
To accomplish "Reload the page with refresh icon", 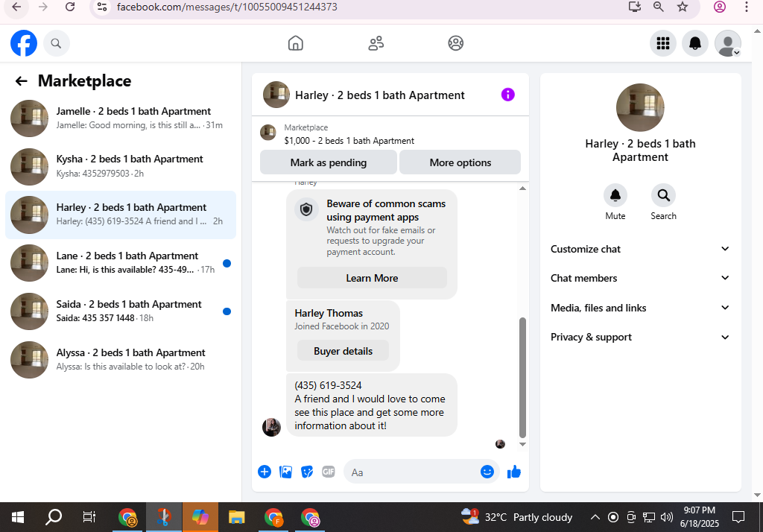I will click(x=70, y=7).
